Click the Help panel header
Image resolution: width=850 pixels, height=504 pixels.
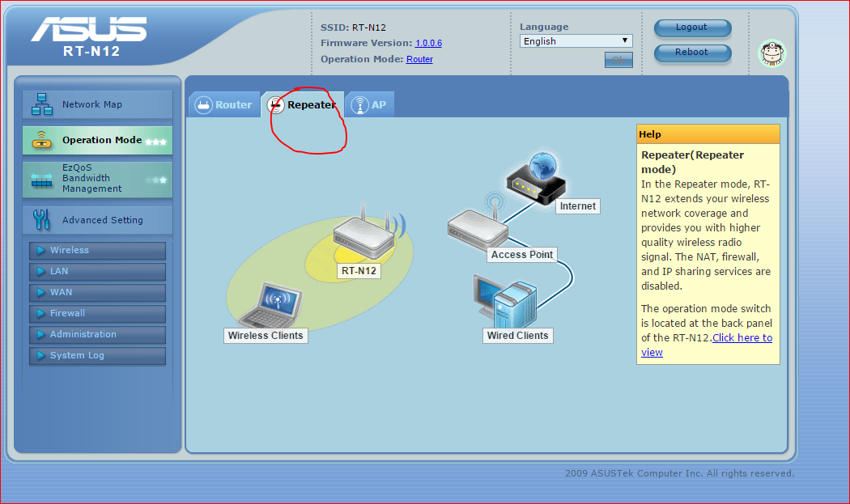708,134
